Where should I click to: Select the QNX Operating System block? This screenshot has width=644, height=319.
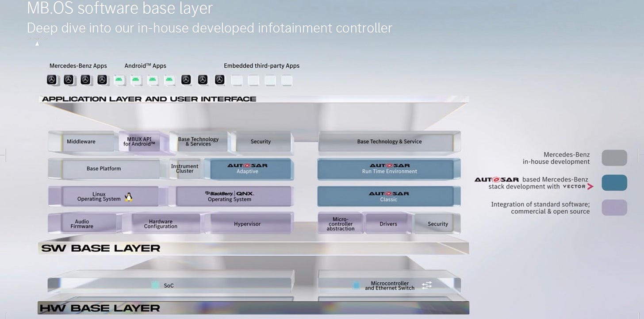(x=231, y=196)
